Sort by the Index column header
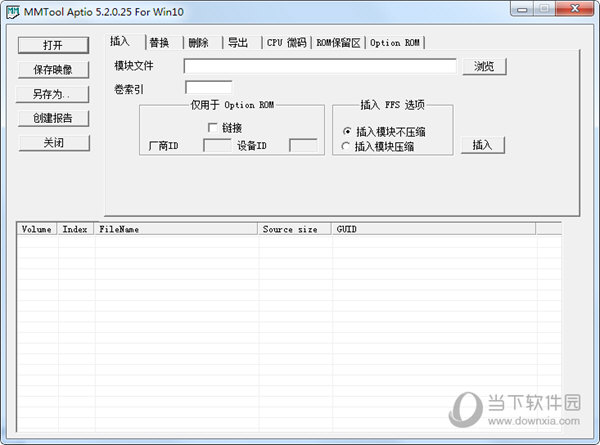The width and height of the screenshot is (600, 445). click(x=75, y=229)
